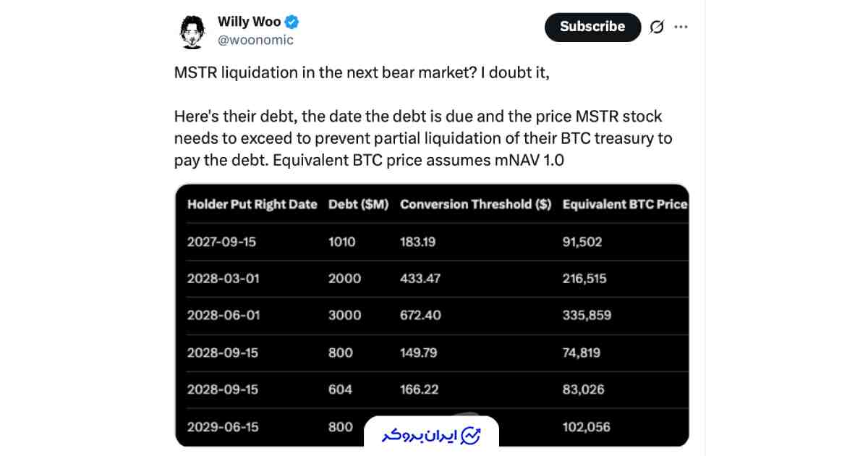Click the "Debt ($M)" column header
The width and height of the screenshot is (868, 456).
point(358,204)
